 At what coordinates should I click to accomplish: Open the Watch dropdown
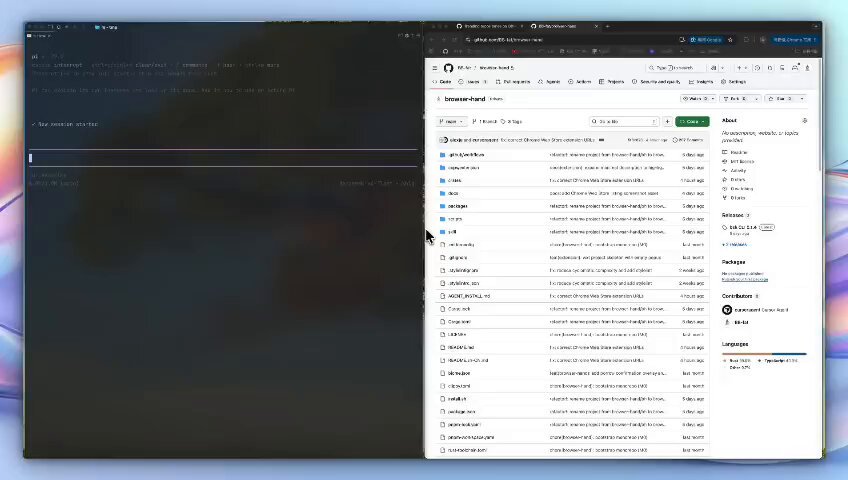[x=698, y=99]
